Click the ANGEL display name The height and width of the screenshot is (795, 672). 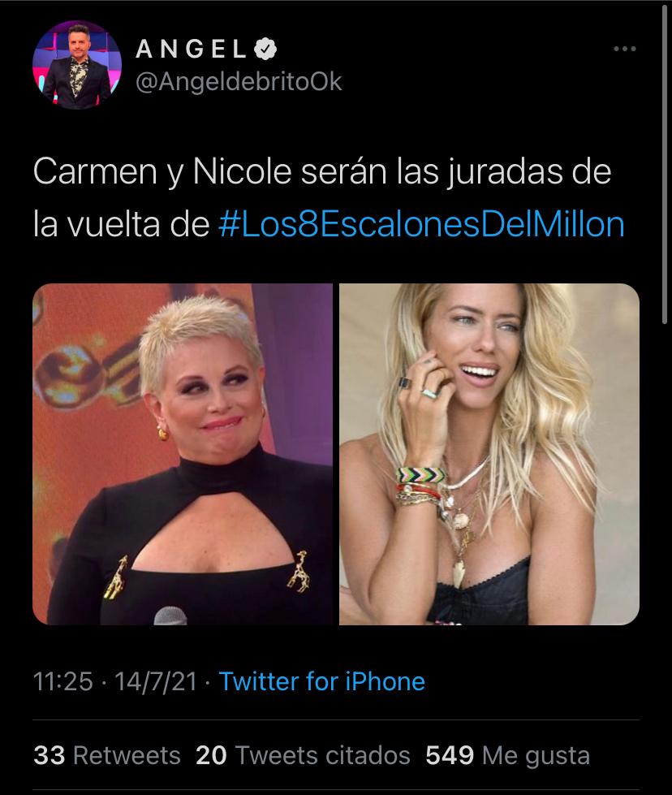(191, 50)
